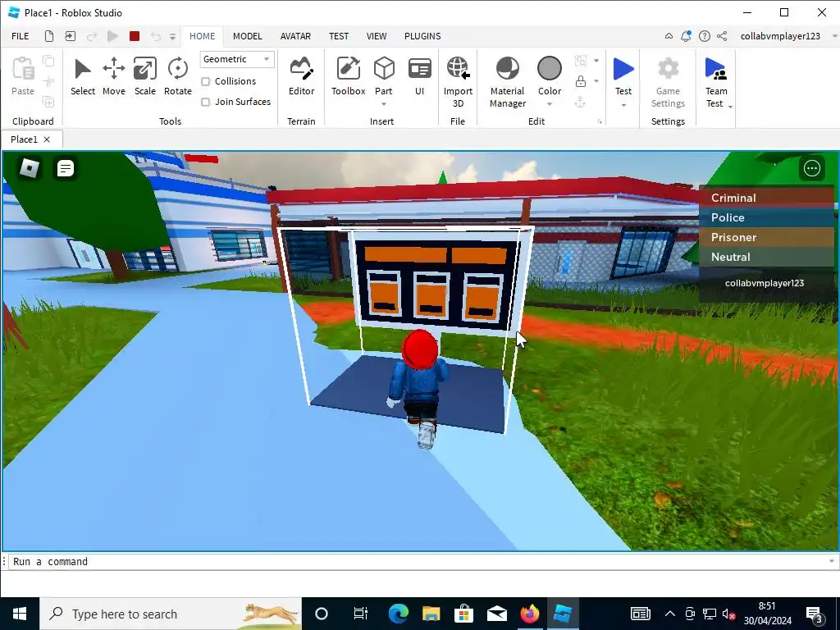The height and width of the screenshot is (630, 840).
Task: Expand the Color dropdown arrow
Action: [550, 104]
